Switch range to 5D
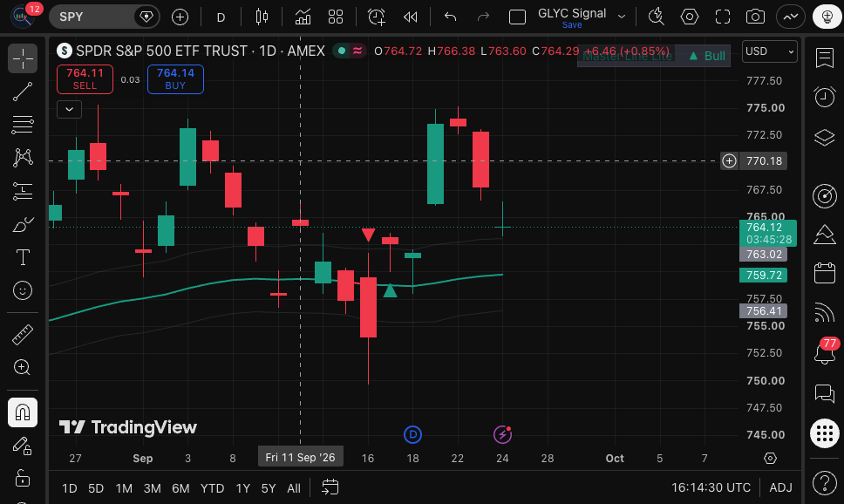844x504 pixels. pyautogui.click(x=96, y=488)
